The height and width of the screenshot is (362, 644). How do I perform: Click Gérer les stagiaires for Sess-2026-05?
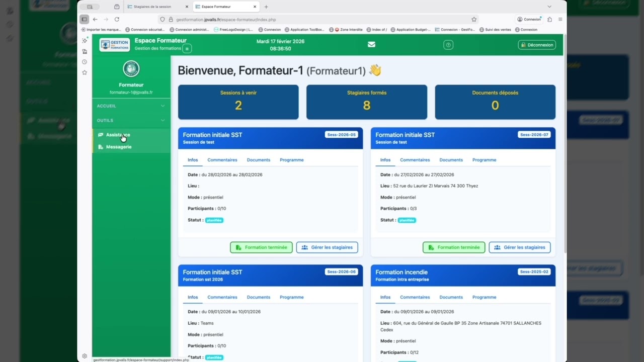327,247
